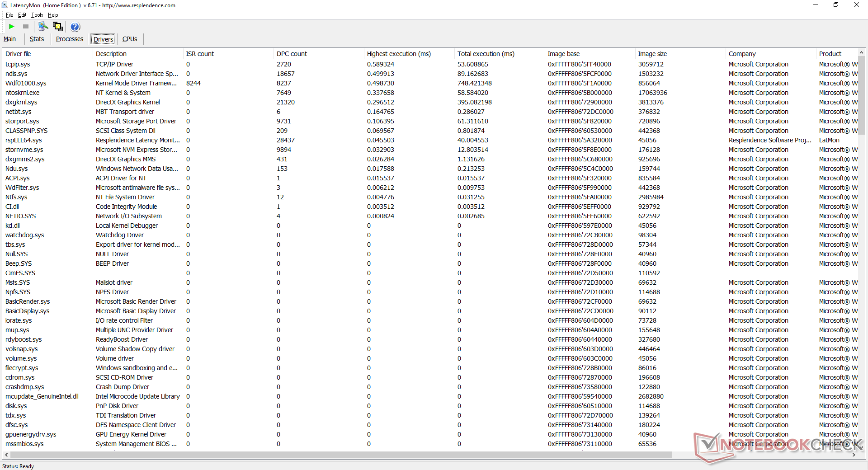Sort by the Image base column header

point(590,54)
